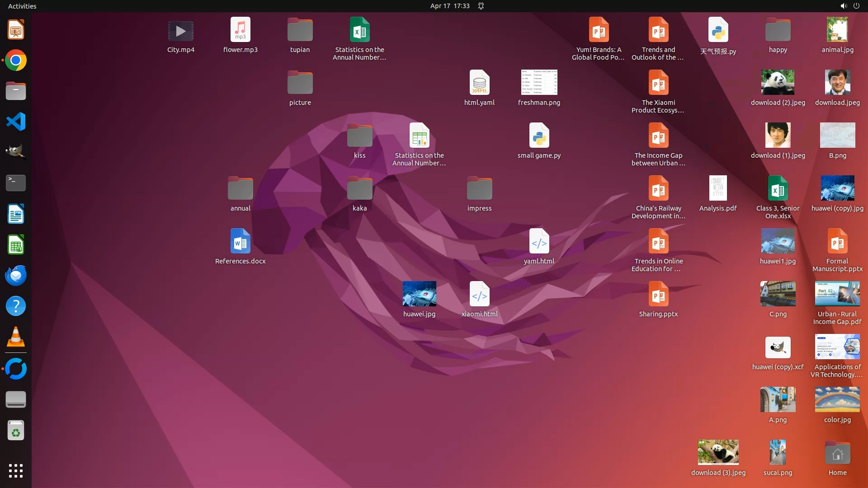Launch Terminal from the dock
This screenshot has height=488, width=868.
coord(16,183)
